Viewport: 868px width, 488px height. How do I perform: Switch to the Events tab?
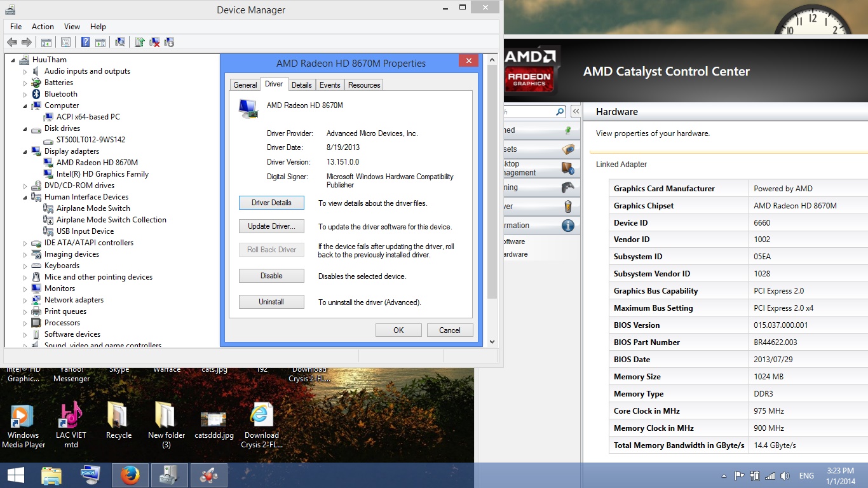pos(330,85)
